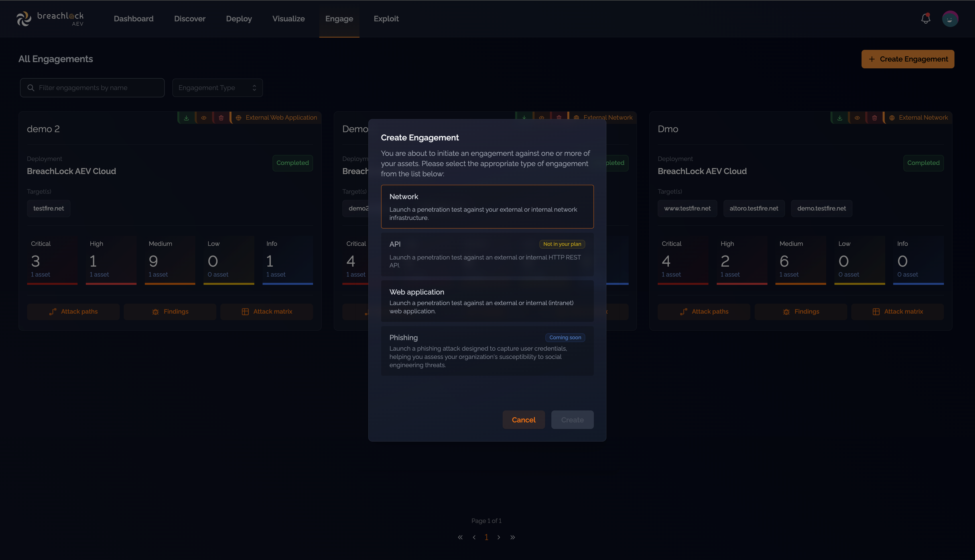The width and height of the screenshot is (975, 560).
Task: Delete the demo 2 engagement
Action: tap(221, 118)
